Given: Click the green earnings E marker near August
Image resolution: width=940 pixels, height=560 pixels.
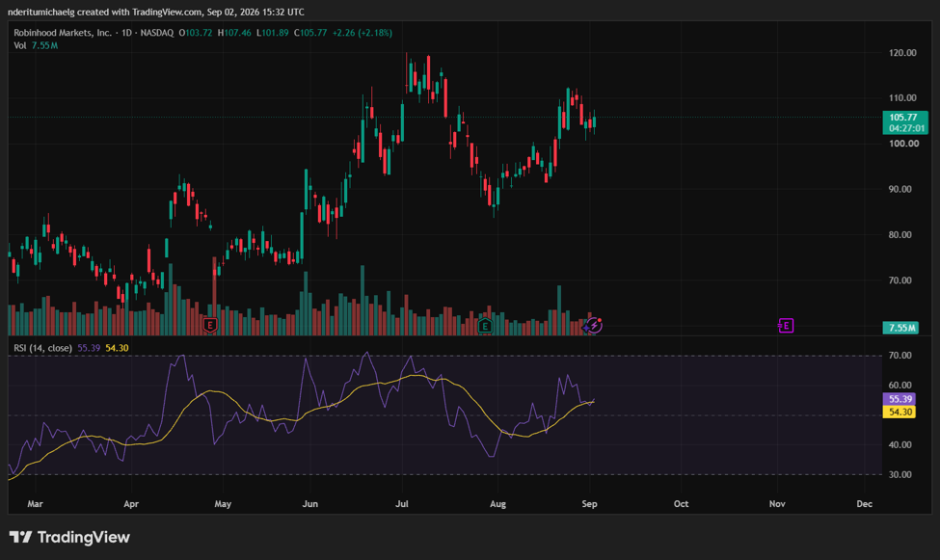Looking at the screenshot, I should point(485,326).
